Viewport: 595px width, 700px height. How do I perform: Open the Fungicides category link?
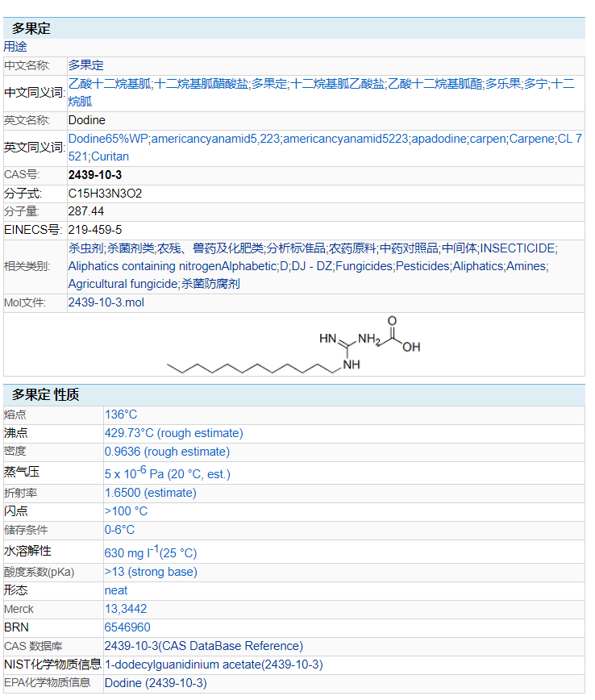point(364,266)
